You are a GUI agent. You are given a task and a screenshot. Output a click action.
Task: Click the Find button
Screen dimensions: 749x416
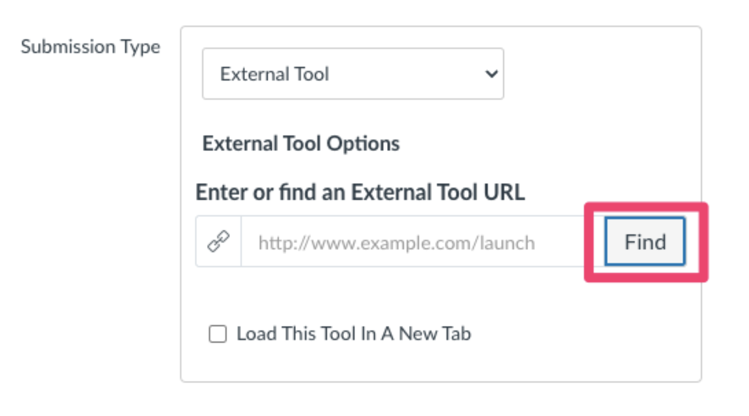pos(645,242)
